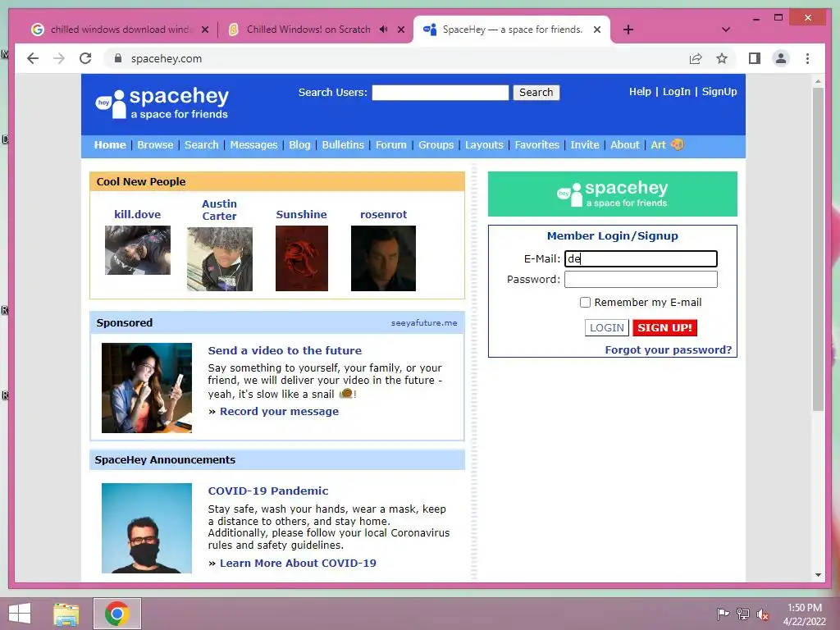Open the Layouts nav item
This screenshot has width=840, height=630.
(484, 144)
